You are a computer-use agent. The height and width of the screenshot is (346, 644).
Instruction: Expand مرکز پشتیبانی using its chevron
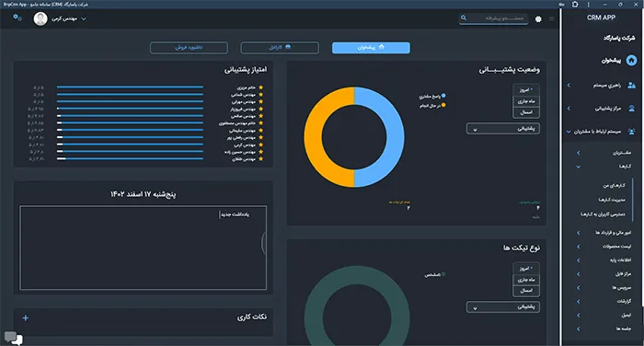pos(569,109)
